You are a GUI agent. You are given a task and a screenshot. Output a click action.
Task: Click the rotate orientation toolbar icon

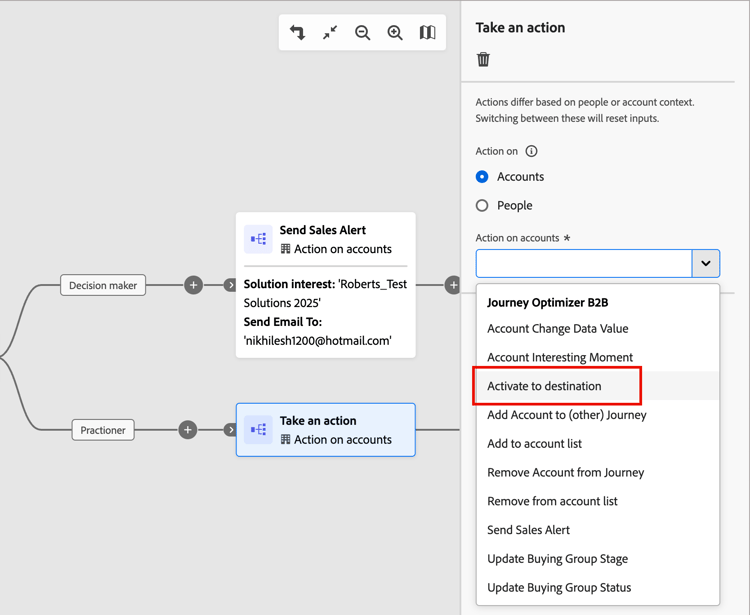[298, 33]
